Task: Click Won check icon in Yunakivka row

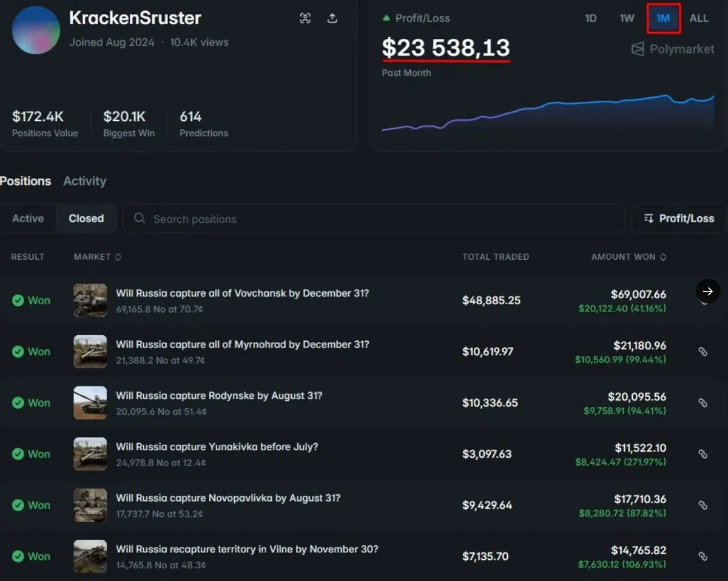Action: (x=18, y=454)
